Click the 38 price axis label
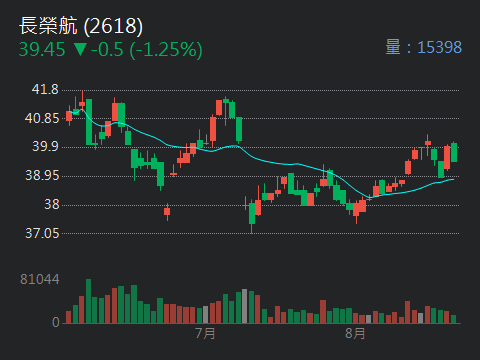This screenshot has height=360, width=480. coord(52,204)
